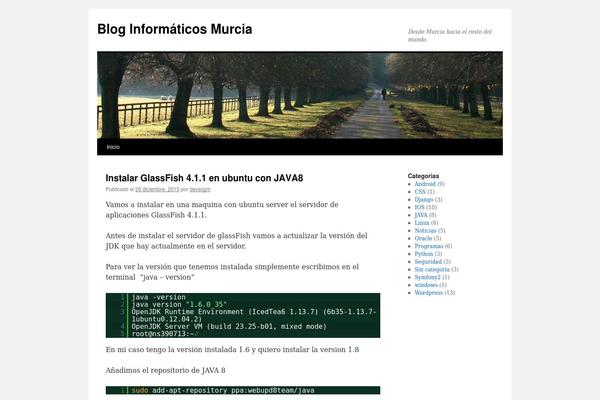The width and height of the screenshot is (600, 400).
Task: Open the IOS category
Action: point(419,207)
